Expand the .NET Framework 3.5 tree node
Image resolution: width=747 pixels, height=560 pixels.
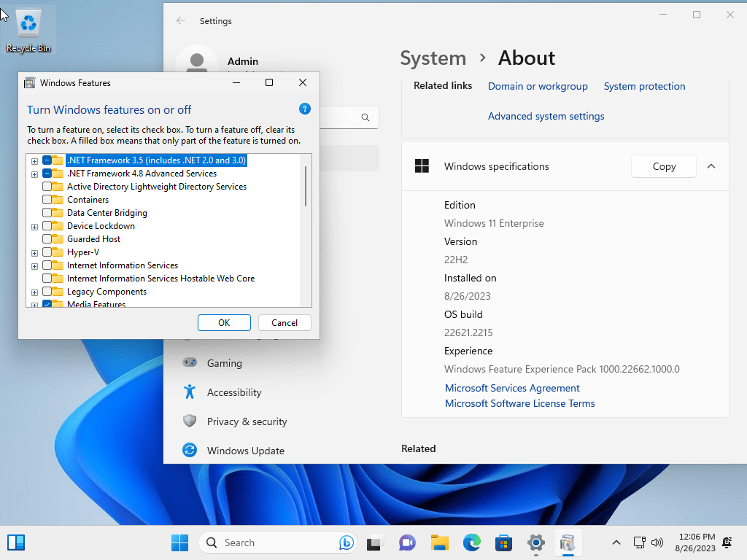click(34, 161)
